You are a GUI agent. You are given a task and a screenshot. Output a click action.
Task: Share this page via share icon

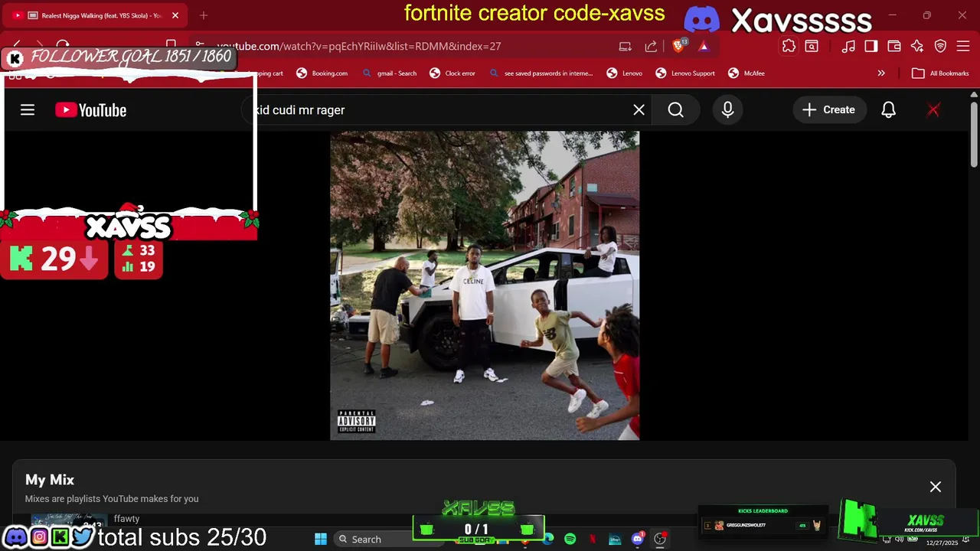click(651, 47)
